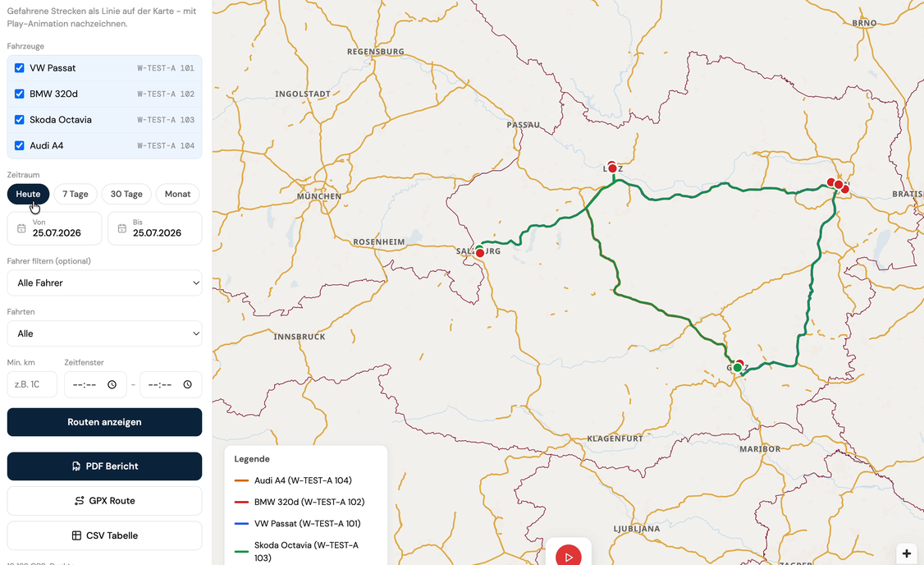Screen dimensions: 924x565
Task: Select the Monat time range
Action: [x=177, y=194]
